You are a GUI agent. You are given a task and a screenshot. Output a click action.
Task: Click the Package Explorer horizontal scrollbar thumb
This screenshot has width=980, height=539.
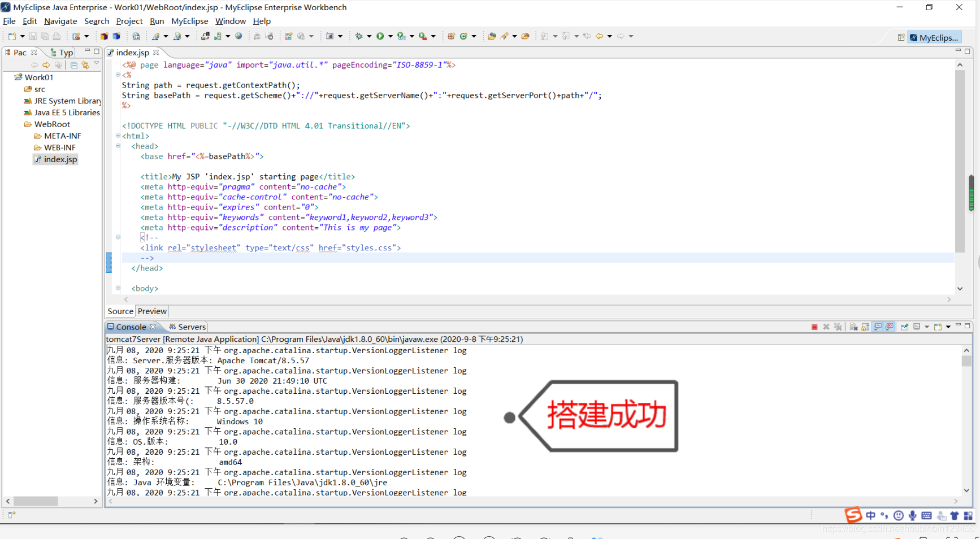pos(36,501)
